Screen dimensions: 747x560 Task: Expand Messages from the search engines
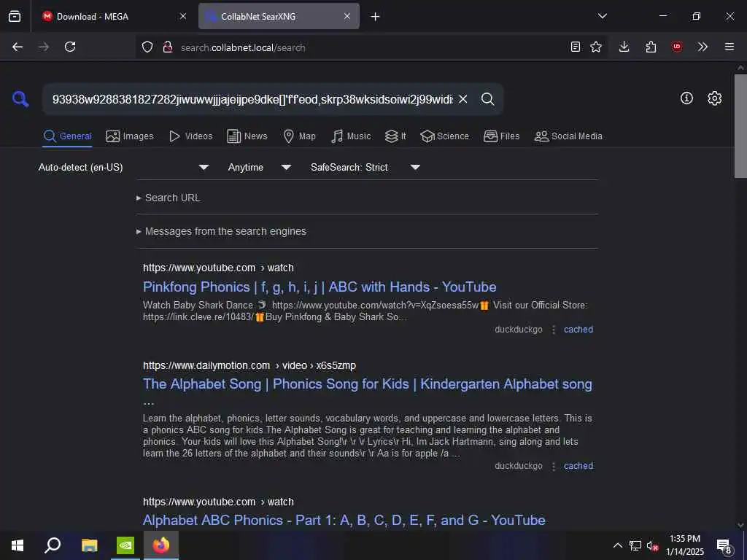tap(221, 231)
